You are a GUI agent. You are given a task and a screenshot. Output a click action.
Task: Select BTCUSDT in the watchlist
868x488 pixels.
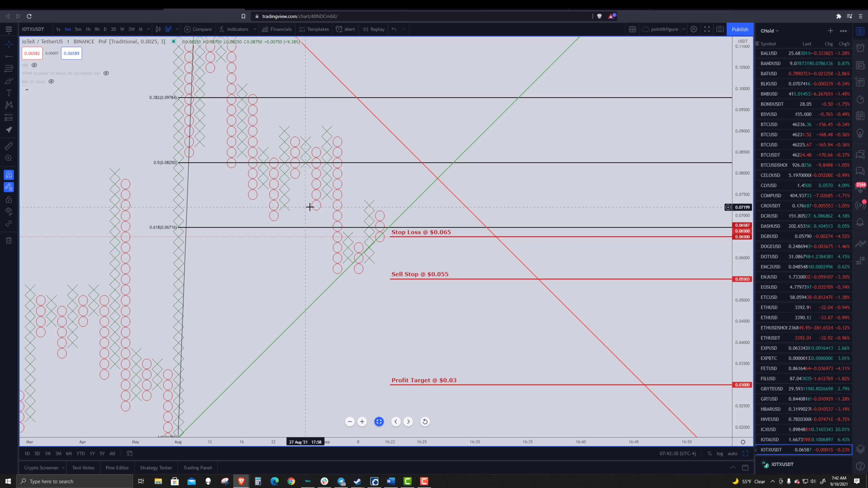[804, 155]
